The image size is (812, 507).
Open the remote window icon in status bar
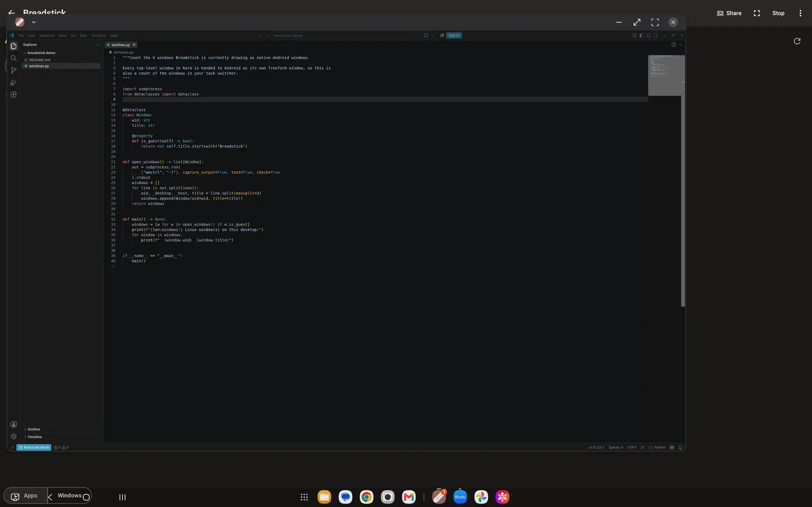12,447
